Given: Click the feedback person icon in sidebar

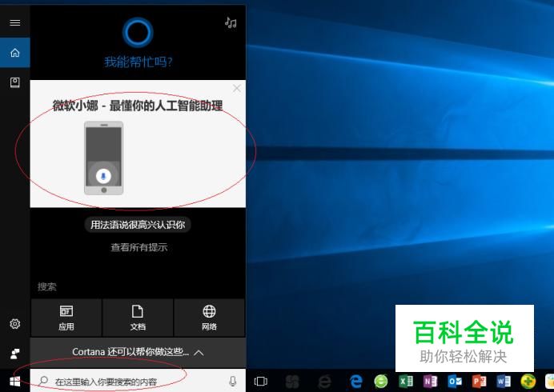Looking at the screenshot, I should pyautogui.click(x=15, y=354).
